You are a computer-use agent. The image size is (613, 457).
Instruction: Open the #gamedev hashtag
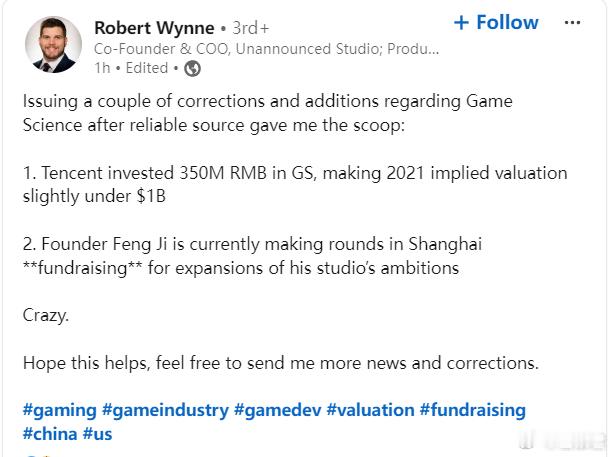[x=278, y=410]
